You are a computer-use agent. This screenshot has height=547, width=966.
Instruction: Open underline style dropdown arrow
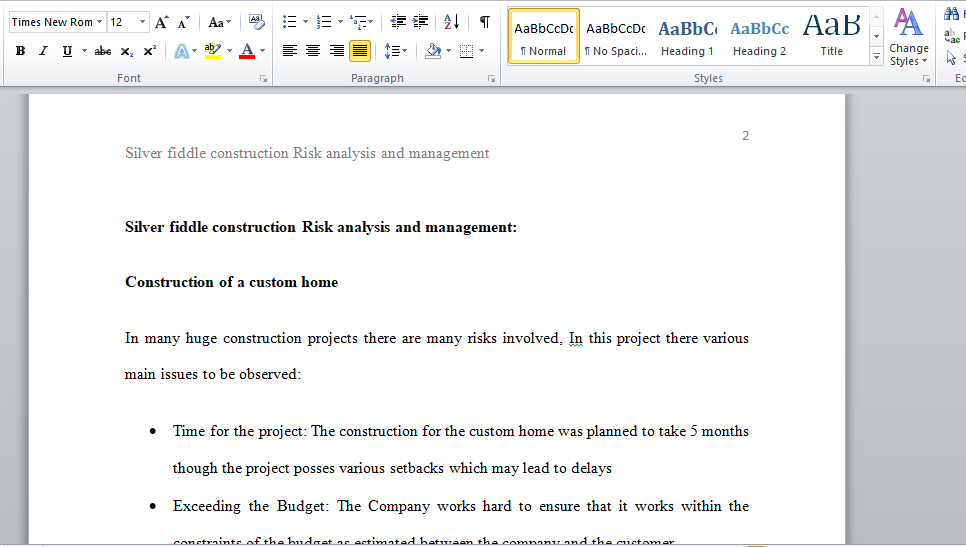point(84,51)
